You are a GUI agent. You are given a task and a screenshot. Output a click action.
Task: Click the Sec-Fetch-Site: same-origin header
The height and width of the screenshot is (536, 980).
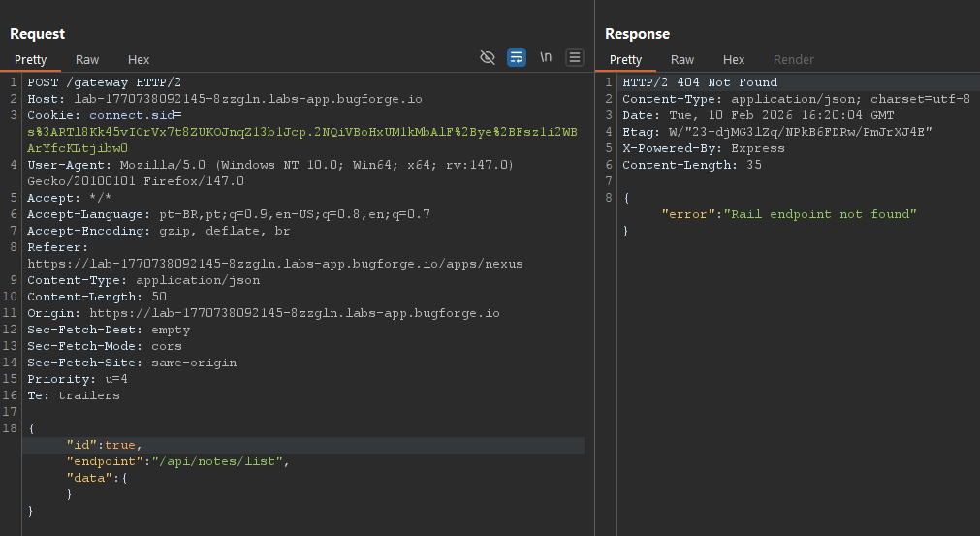[x=132, y=363]
